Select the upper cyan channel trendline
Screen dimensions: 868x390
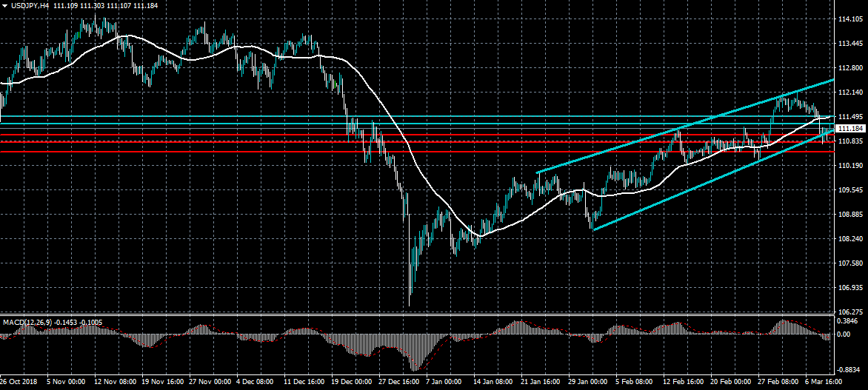point(684,127)
